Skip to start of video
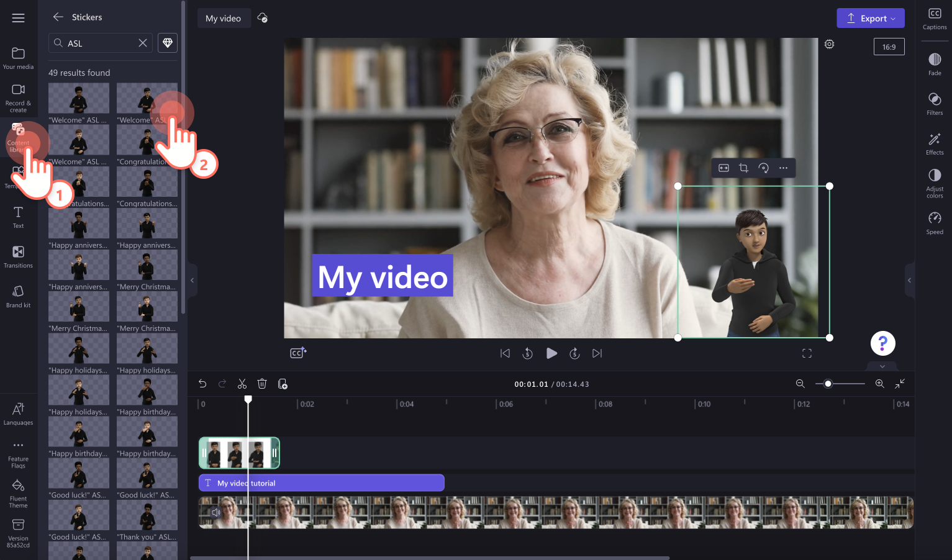The image size is (952, 560). click(505, 353)
